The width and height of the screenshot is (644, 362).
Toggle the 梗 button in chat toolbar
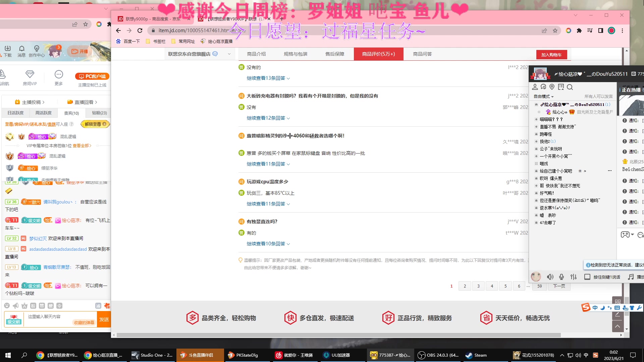50,306
